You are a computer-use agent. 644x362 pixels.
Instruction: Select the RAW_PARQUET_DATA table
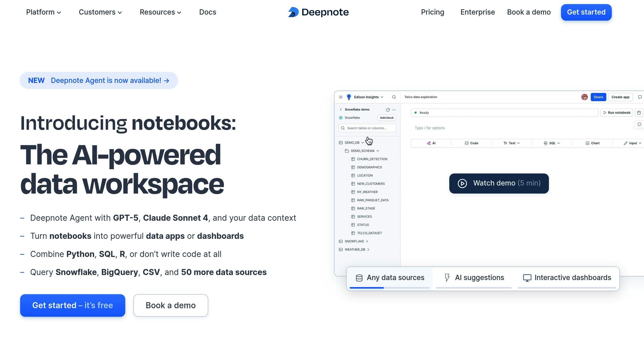coord(373,200)
